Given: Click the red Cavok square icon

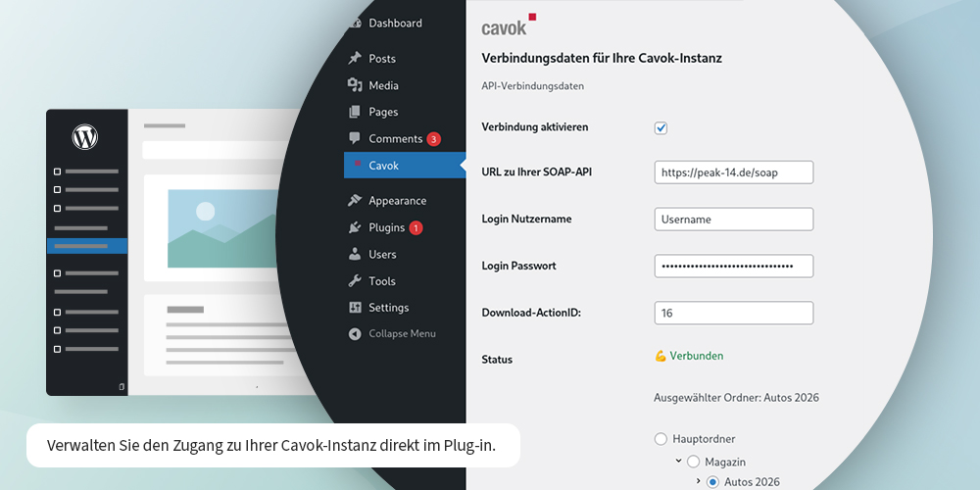Looking at the screenshot, I should (x=358, y=164).
